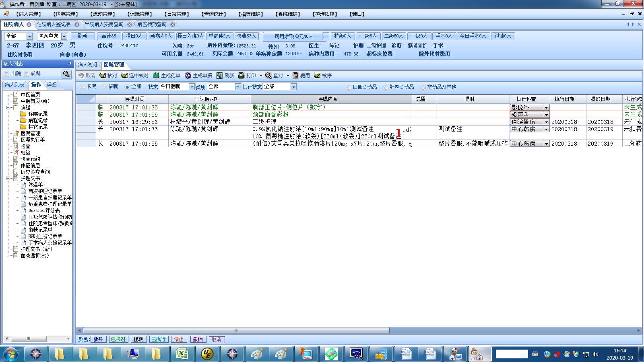Click the 刷新 button in the top bar
The height and width of the screenshot is (362, 644).
point(83,36)
